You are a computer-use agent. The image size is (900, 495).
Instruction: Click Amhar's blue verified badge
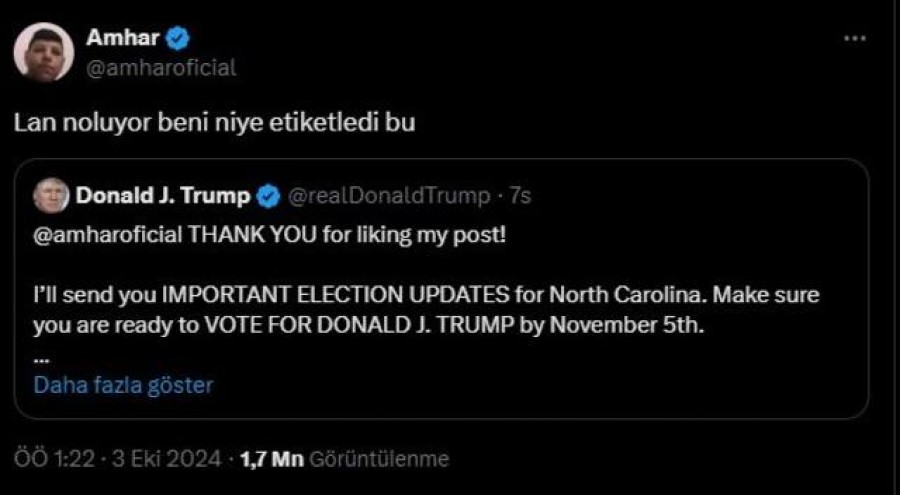pyautogui.click(x=177, y=38)
